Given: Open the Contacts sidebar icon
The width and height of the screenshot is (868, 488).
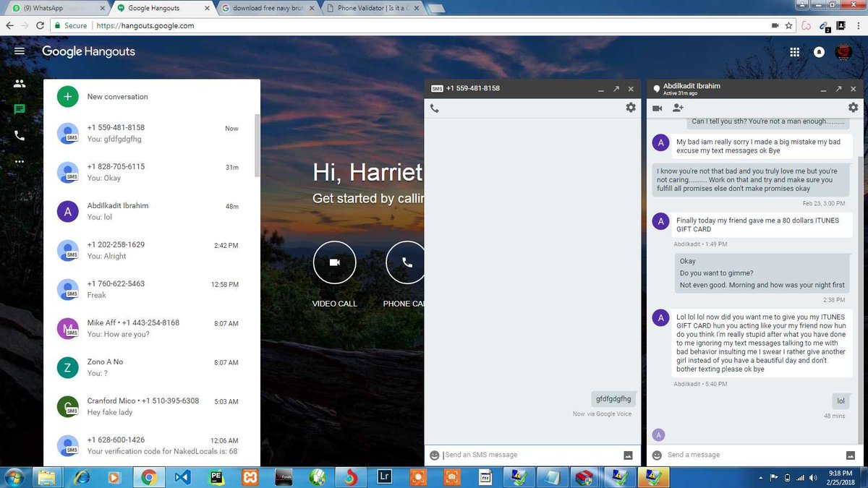Looking at the screenshot, I should [20, 83].
